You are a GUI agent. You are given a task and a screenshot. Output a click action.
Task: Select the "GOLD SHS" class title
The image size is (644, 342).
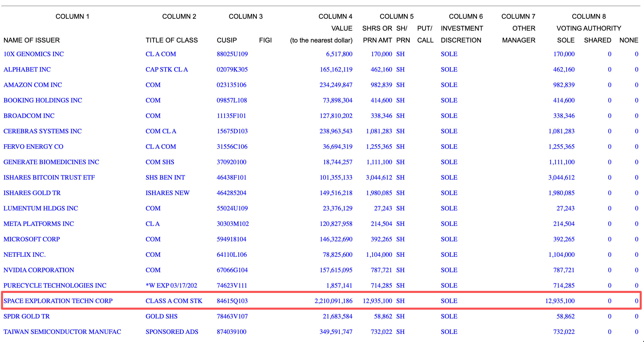tap(162, 316)
